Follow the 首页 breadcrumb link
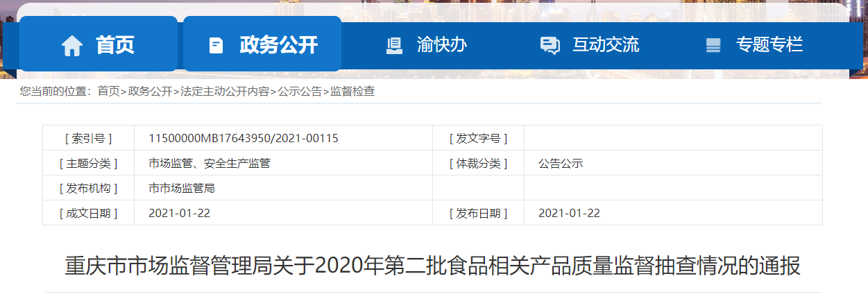 108,91
